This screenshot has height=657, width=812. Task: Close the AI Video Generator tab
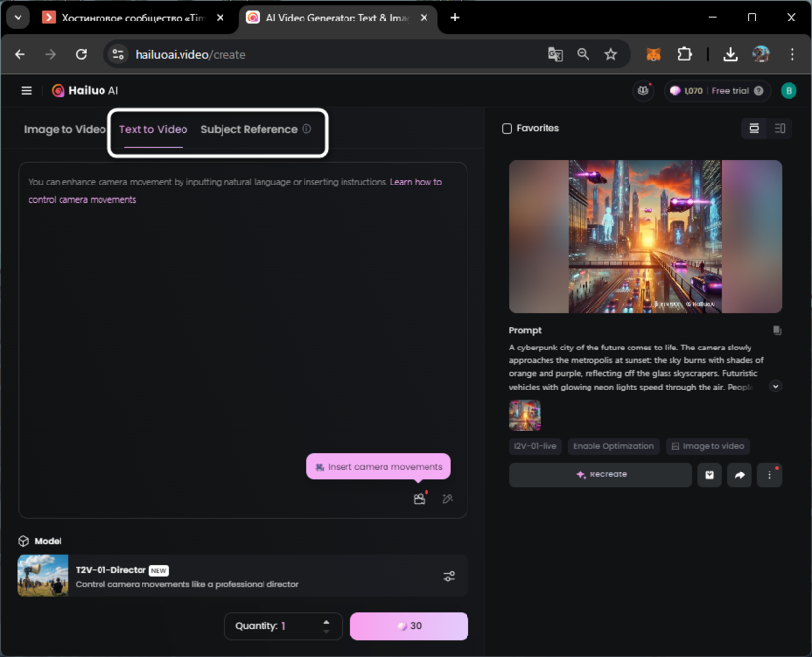click(x=424, y=18)
